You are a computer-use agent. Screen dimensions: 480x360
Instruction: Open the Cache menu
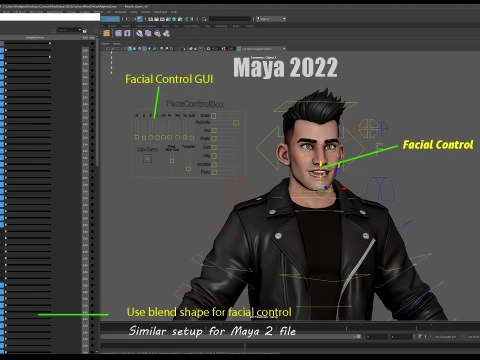pos(134,12)
